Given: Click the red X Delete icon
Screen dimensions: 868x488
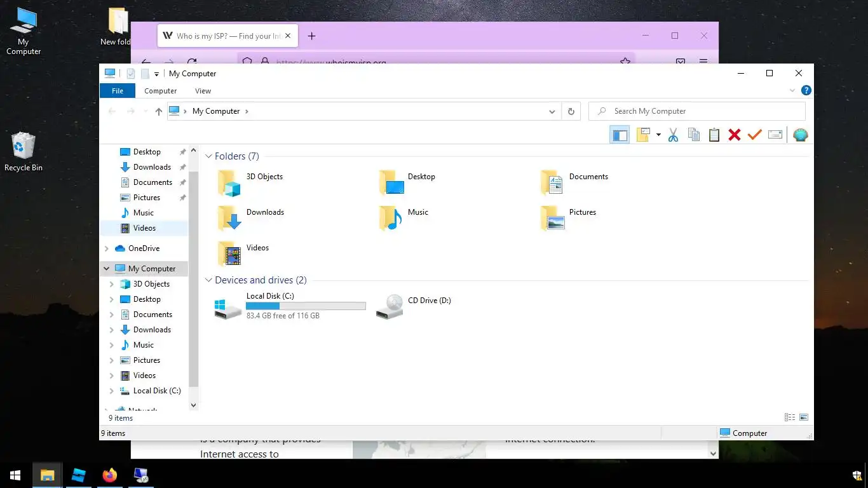Looking at the screenshot, I should [735, 135].
